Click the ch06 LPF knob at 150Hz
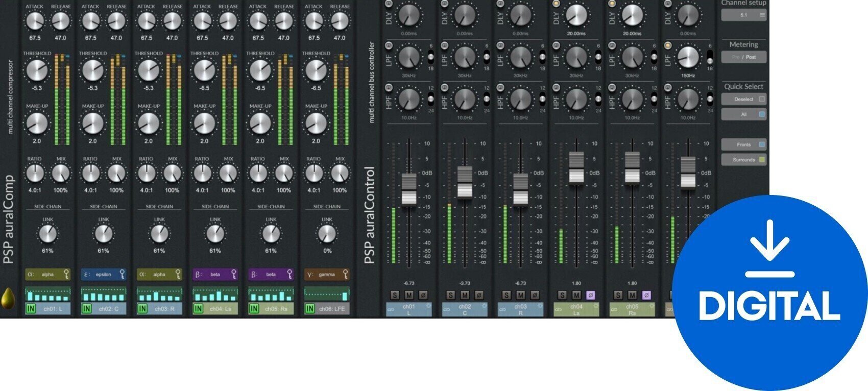 [688, 57]
